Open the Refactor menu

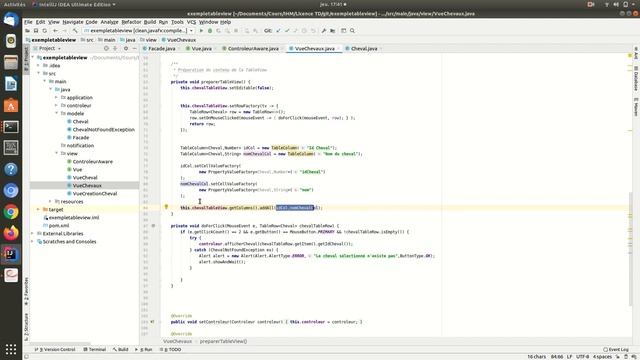click(x=131, y=22)
